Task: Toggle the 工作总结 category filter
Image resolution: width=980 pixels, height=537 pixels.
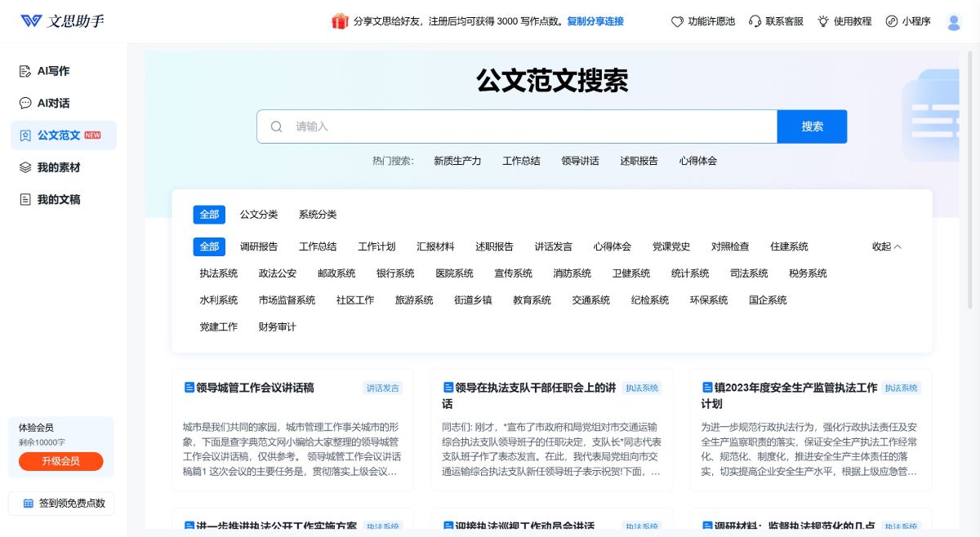Action: 317,246
